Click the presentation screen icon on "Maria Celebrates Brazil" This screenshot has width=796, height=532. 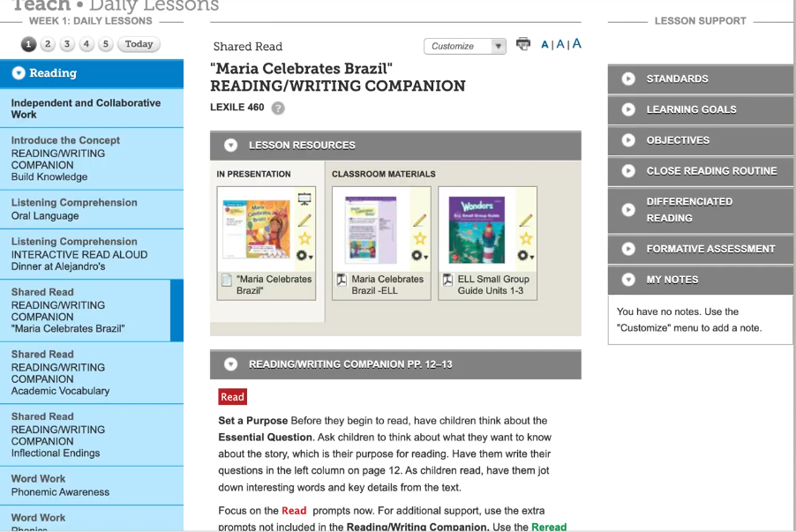304,199
